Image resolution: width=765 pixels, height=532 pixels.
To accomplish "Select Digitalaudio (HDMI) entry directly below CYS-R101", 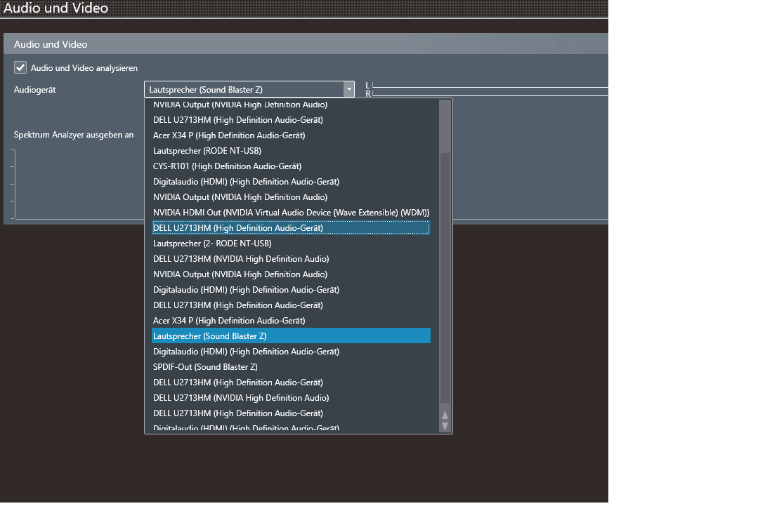I will (291, 181).
